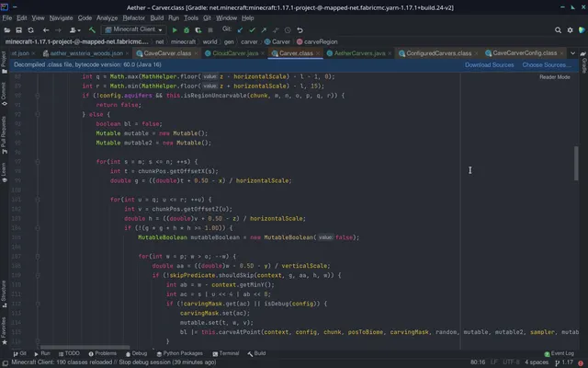Image resolution: width=588 pixels, height=368 pixels.
Task: Open the Refactor menu
Action: [133, 18]
